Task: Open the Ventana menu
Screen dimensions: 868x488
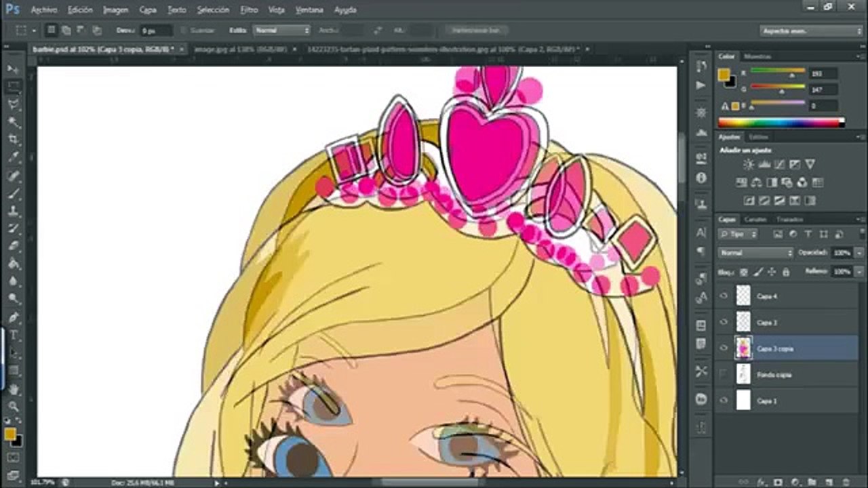Action: click(309, 10)
